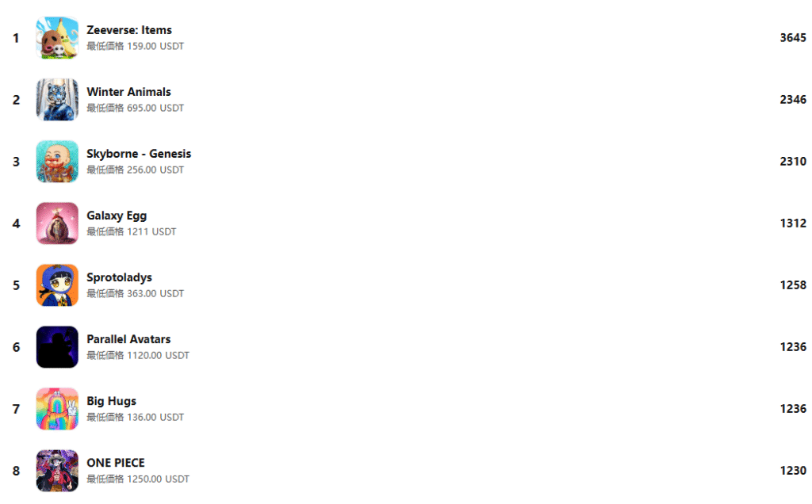The height and width of the screenshot is (504, 812).
Task: Select the Big Hugs rainbow icon
Action: point(57,409)
